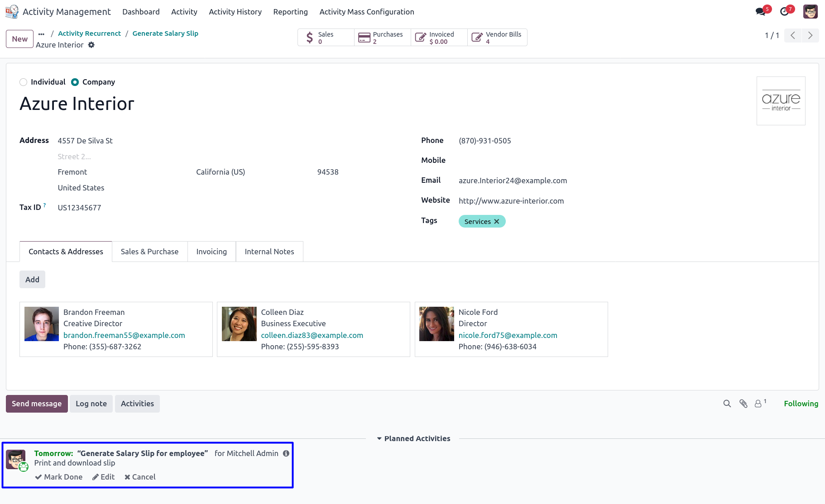
Task: Click the Send message button
Action: [37, 404]
